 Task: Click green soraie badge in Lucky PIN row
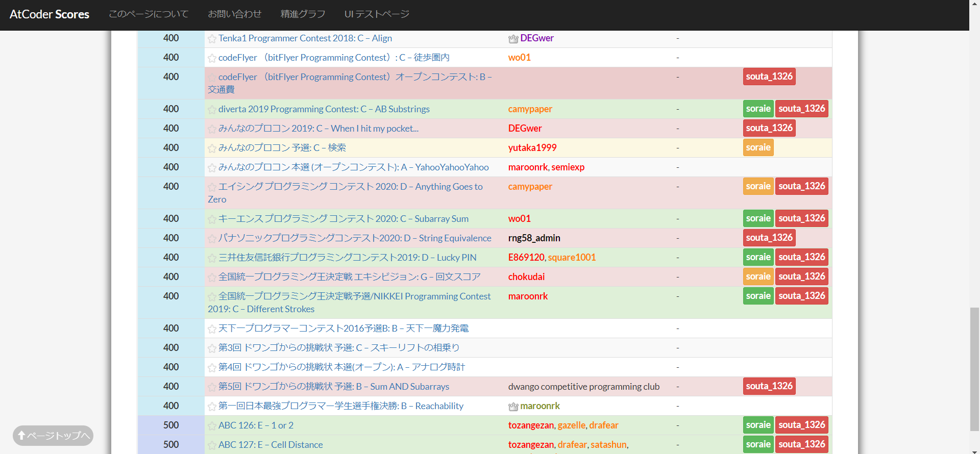pyautogui.click(x=758, y=257)
